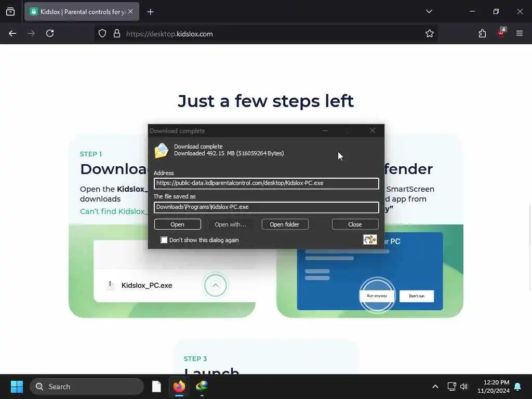Open uBlock Origin extension icon
The image size is (532, 399).
click(x=501, y=33)
